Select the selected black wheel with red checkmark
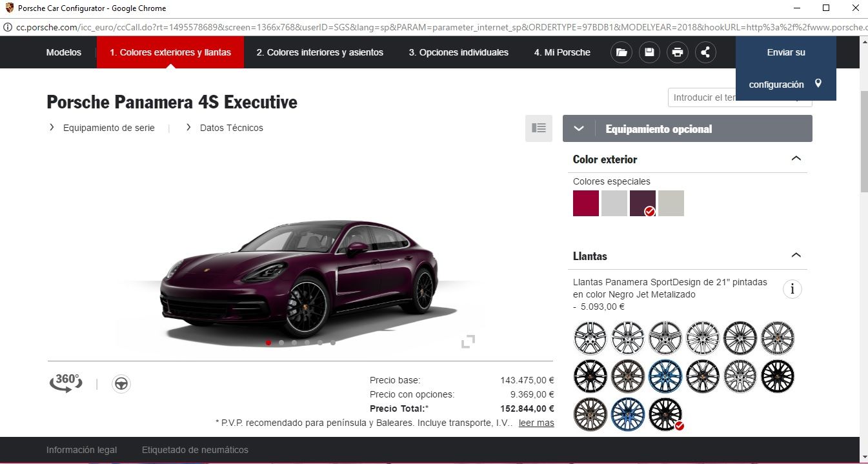Image resolution: width=868 pixels, height=464 pixels. point(665,414)
